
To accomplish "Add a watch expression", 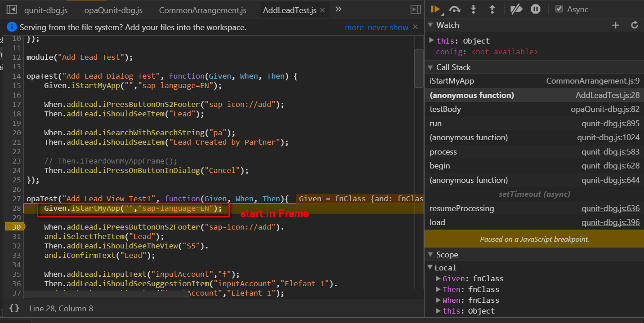I will pos(616,25).
